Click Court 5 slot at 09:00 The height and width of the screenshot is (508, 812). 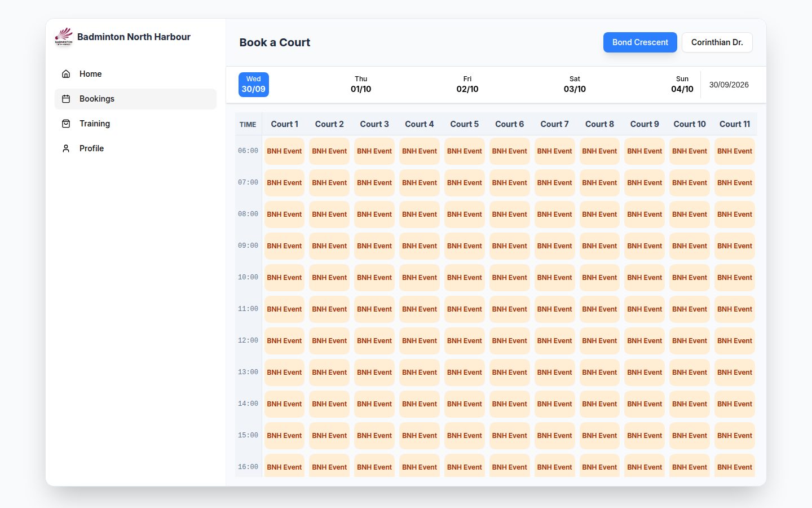pyautogui.click(x=465, y=246)
